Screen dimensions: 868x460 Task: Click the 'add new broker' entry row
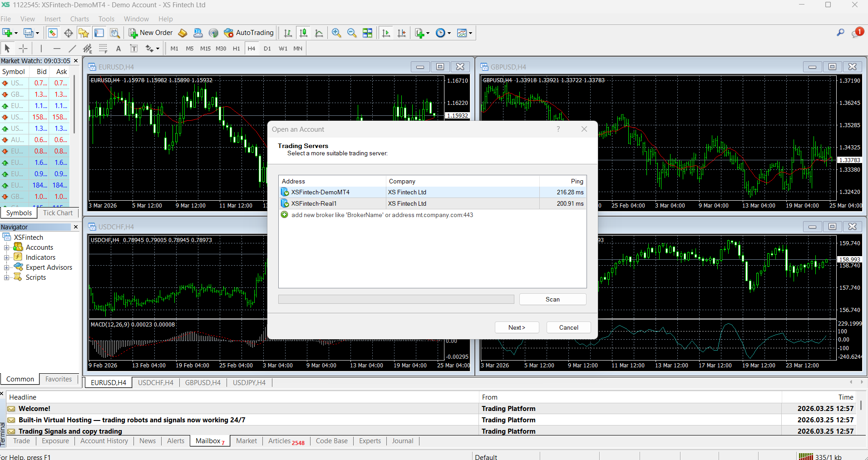433,215
